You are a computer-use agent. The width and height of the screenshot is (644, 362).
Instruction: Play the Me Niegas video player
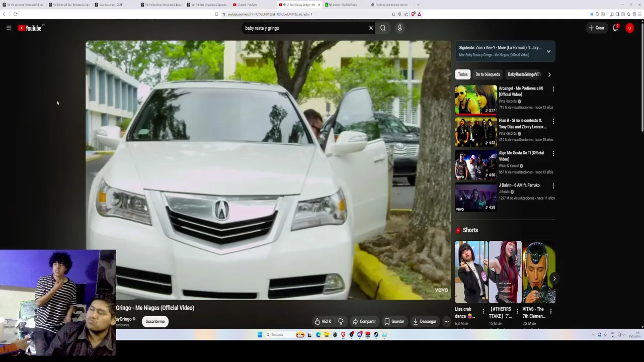(268, 170)
